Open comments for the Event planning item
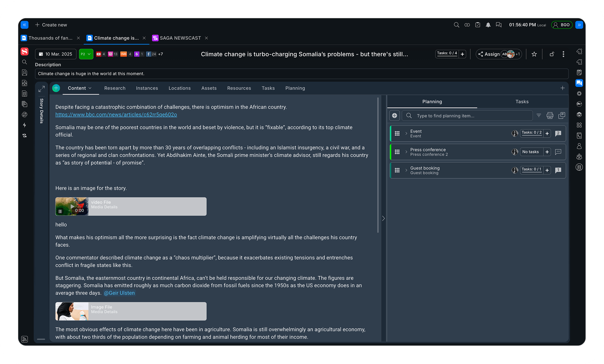Screen dimensions: 604x364 pyautogui.click(x=558, y=133)
